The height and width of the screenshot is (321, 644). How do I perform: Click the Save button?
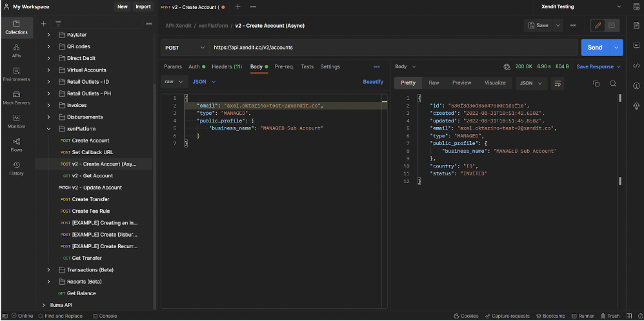[x=538, y=25]
